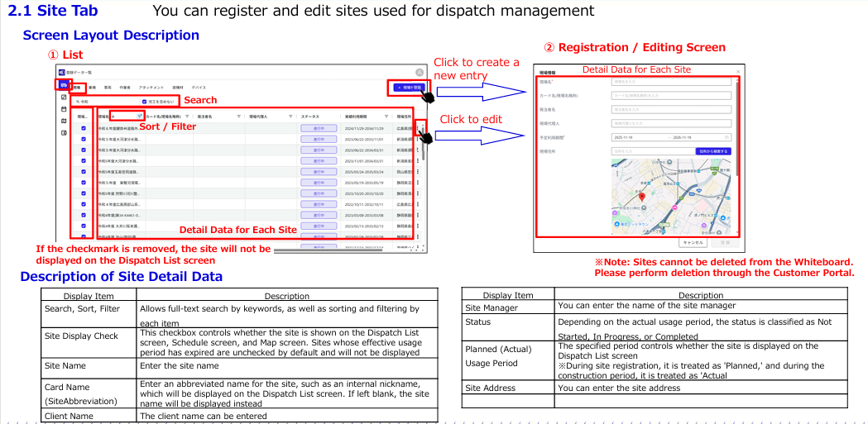Open filter dropdown for the card name column
Screen dimensions: 868x424
[189, 117]
